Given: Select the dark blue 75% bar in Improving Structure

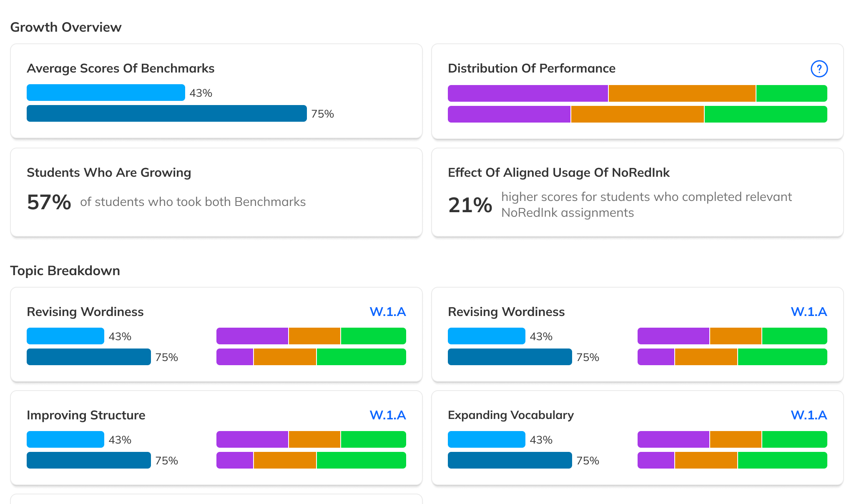Looking at the screenshot, I should (x=88, y=460).
